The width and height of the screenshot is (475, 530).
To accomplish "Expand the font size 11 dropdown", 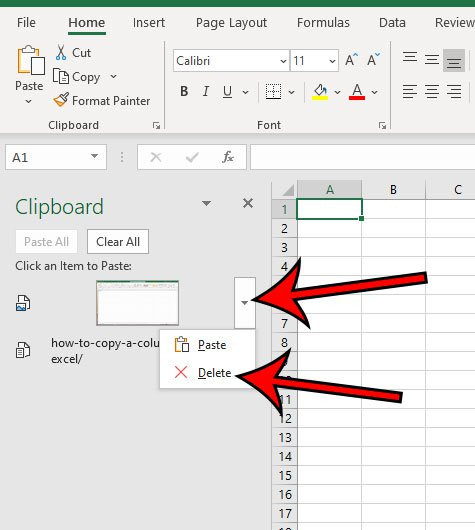I will (x=332, y=61).
